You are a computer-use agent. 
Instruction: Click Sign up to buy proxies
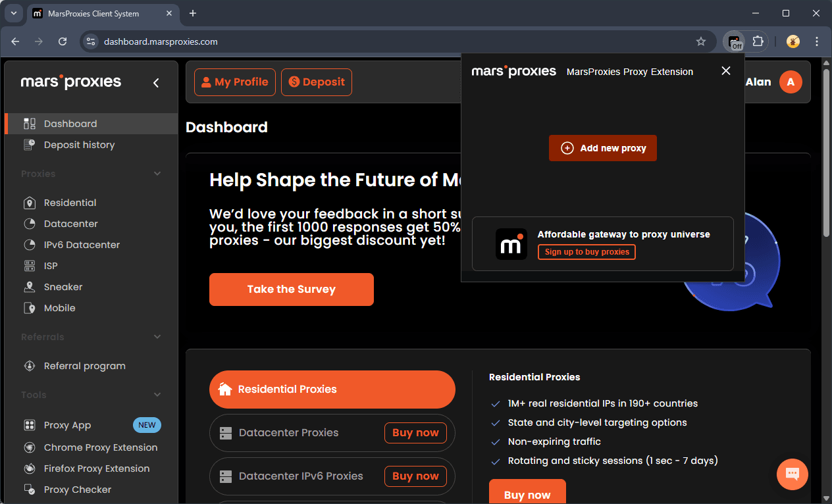click(586, 252)
